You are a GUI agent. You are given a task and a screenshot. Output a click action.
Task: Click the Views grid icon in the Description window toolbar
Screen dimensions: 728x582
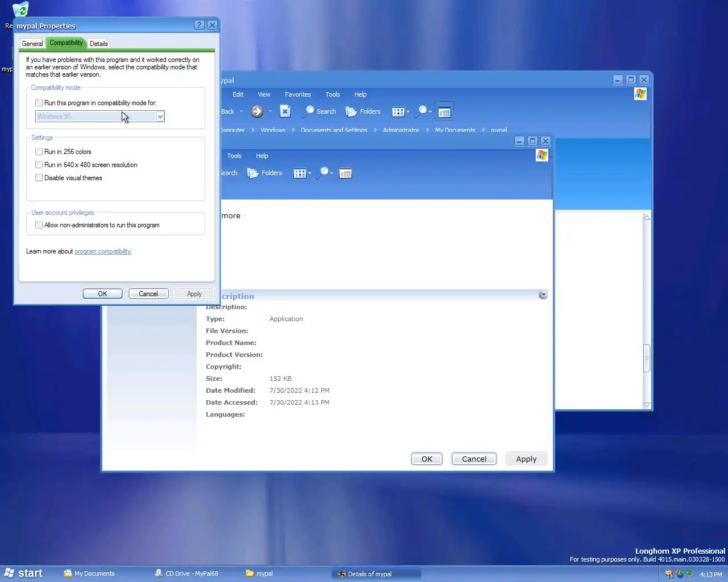tap(299, 173)
